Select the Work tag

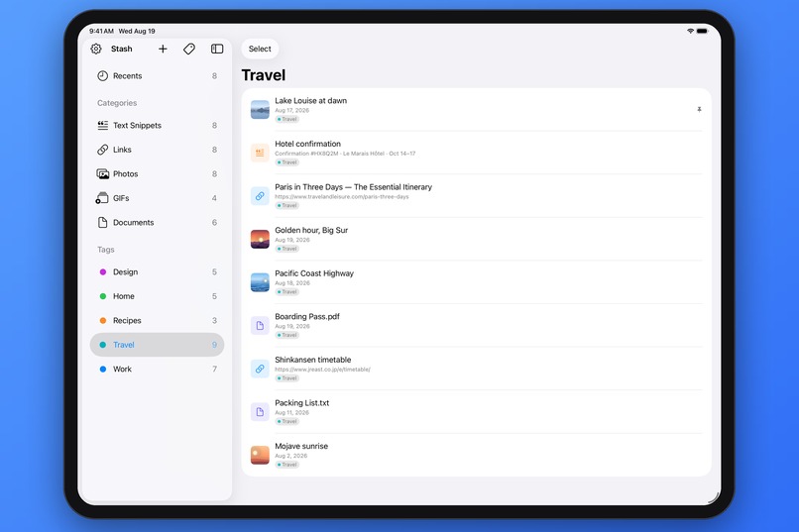[x=157, y=370]
